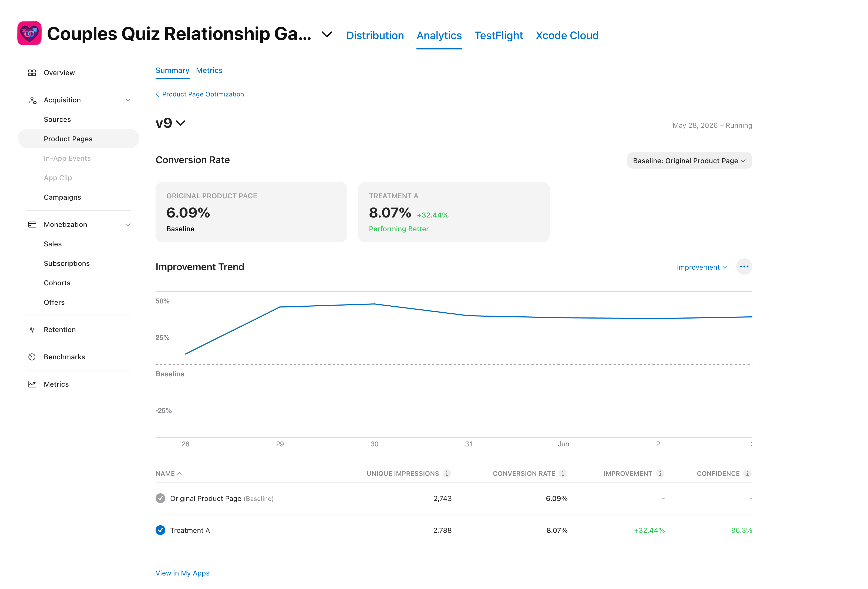Go back to Product Page Optimization
The width and height of the screenshot is (868, 589).
click(200, 94)
